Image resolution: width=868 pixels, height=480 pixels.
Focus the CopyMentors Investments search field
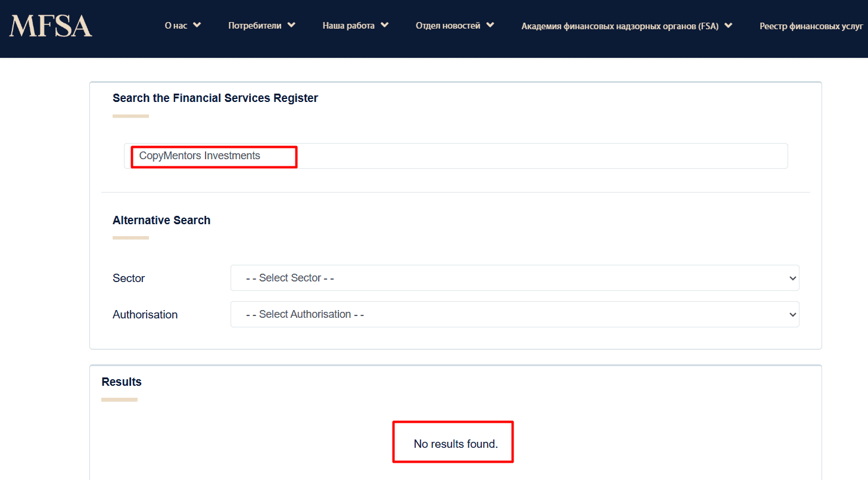tap(455, 156)
